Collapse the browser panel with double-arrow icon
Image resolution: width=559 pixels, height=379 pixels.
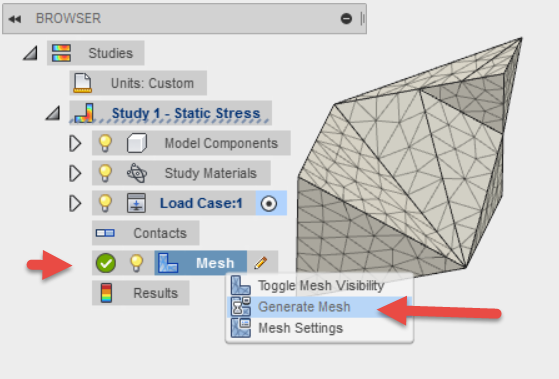[x=15, y=19]
